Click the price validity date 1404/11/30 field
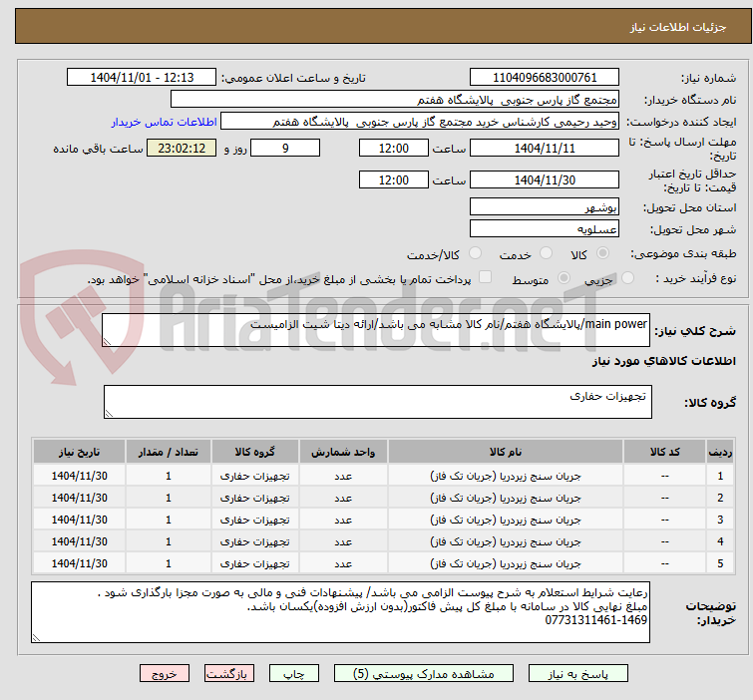 (x=545, y=180)
